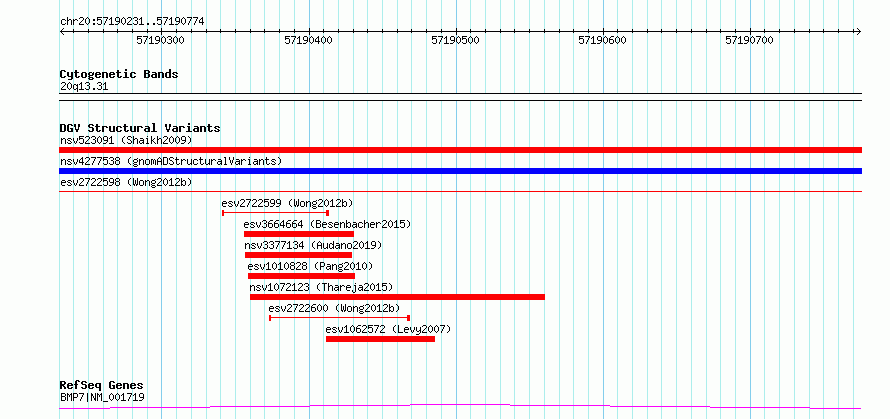The width and height of the screenshot is (890, 419).
Task: Open the esv1010828 (Pang2010) variant bar
Action: tap(301, 276)
